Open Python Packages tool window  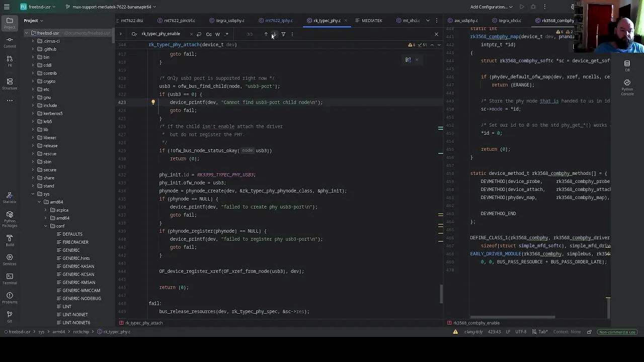point(10,218)
